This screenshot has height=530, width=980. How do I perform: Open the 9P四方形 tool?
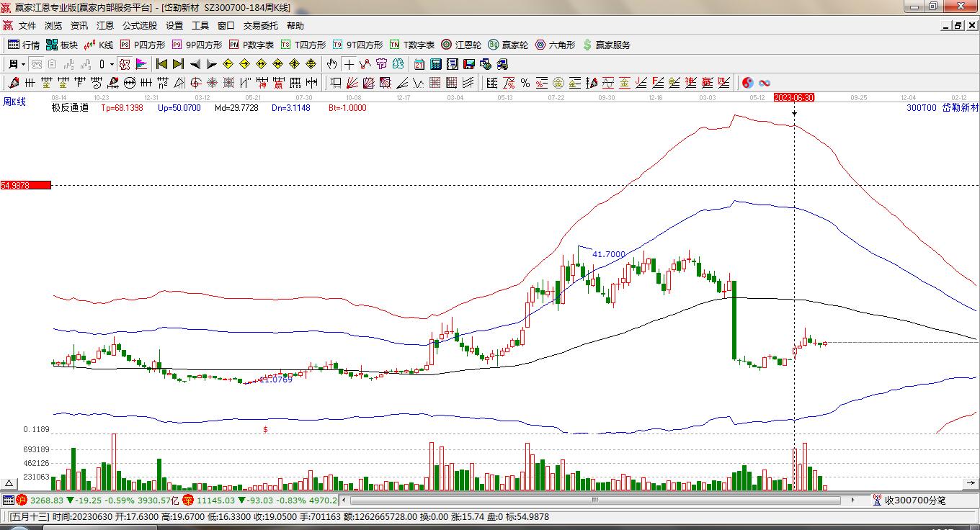(197, 45)
